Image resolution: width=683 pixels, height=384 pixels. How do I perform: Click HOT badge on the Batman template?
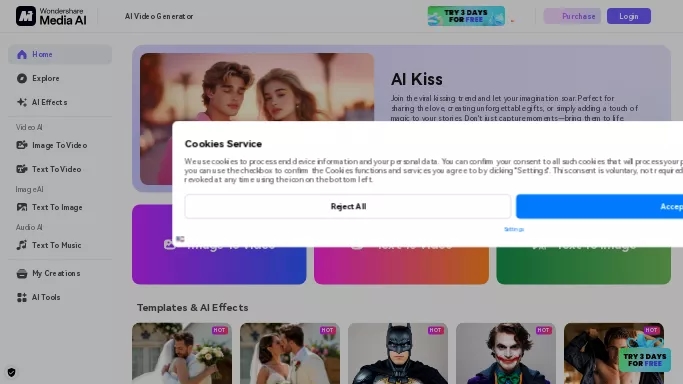coord(435,330)
